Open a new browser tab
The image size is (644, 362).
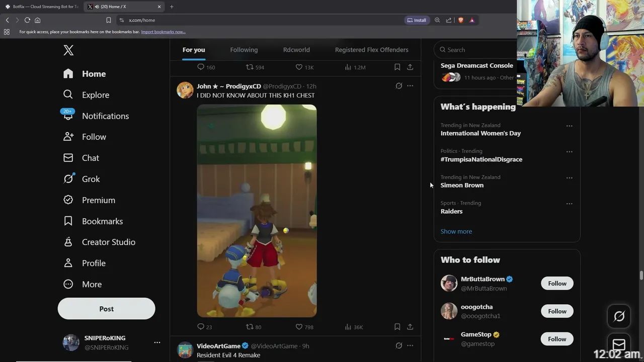pos(172,7)
